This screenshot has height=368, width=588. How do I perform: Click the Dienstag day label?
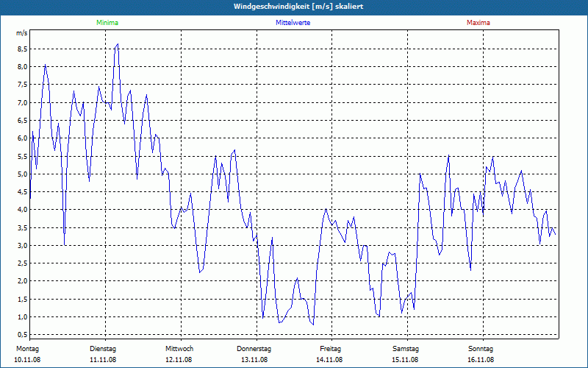(103, 349)
